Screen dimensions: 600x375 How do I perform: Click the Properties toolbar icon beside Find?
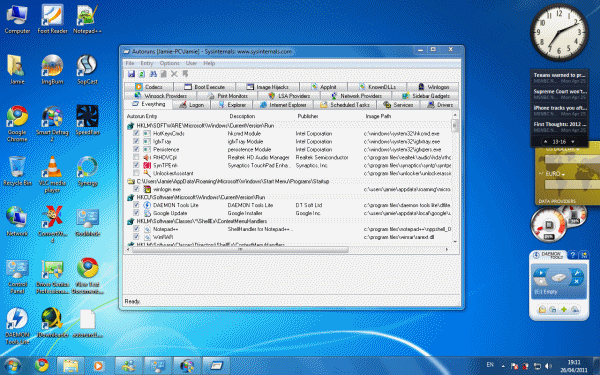[x=163, y=74]
